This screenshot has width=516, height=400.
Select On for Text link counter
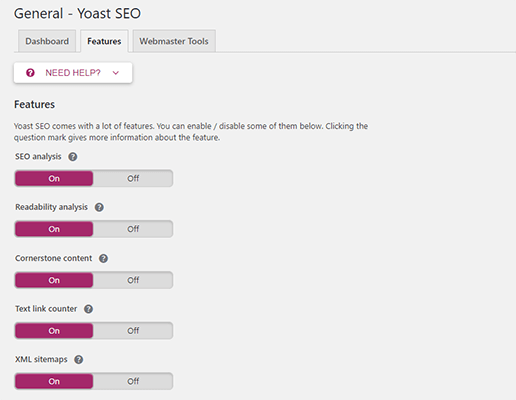coord(54,331)
